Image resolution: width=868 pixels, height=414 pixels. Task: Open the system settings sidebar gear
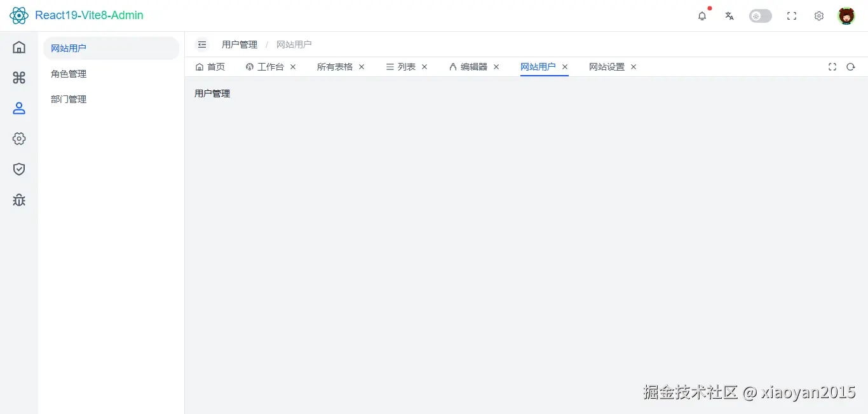[19, 139]
